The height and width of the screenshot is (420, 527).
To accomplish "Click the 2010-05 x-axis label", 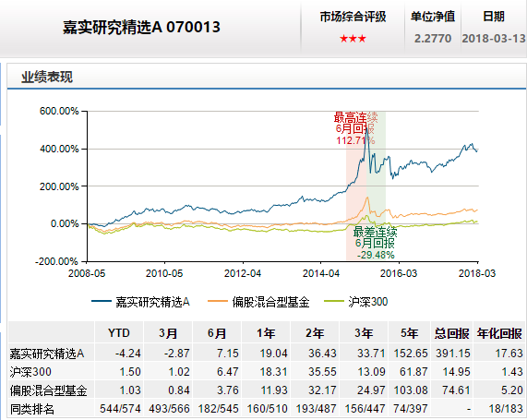I will tap(164, 273).
